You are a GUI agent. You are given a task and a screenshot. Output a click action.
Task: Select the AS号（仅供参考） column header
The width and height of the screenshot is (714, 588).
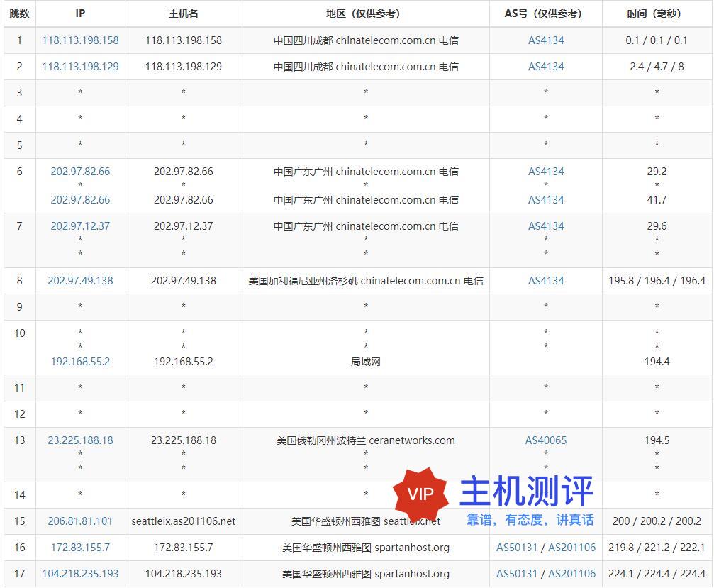click(x=546, y=13)
